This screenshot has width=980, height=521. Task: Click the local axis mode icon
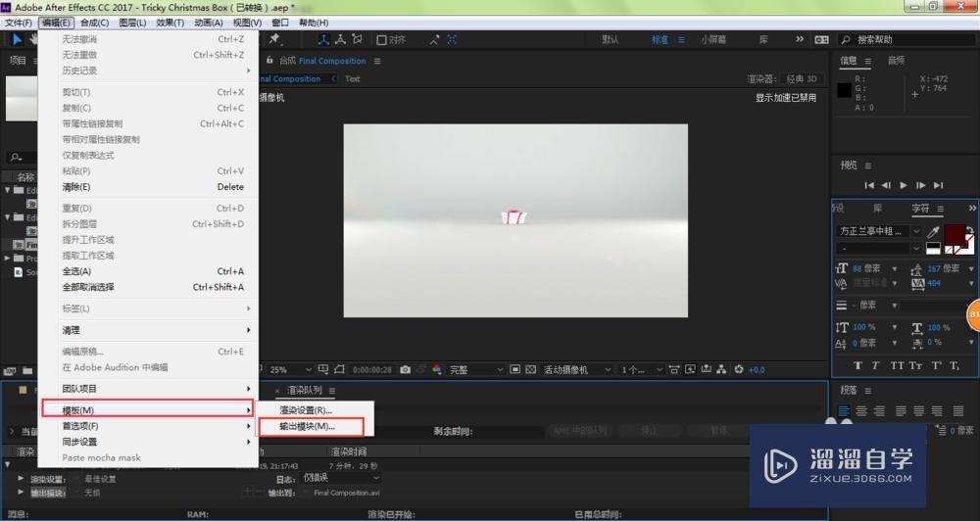[323, 39]
